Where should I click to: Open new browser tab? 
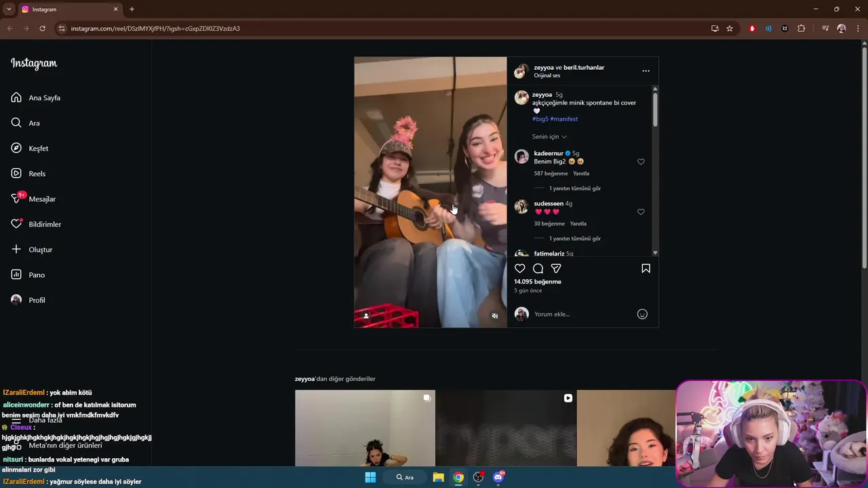tap(132, 9)
